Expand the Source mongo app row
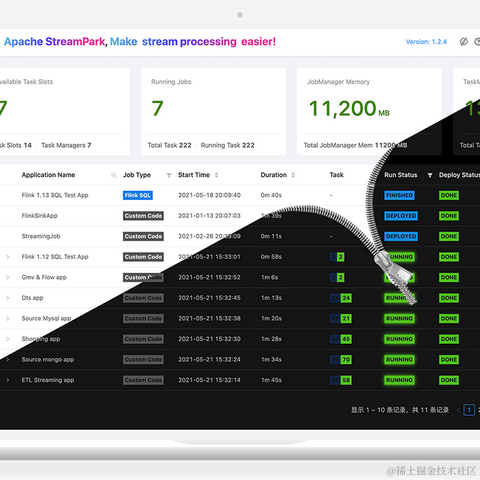480x480 pixels. pos(7,360)
